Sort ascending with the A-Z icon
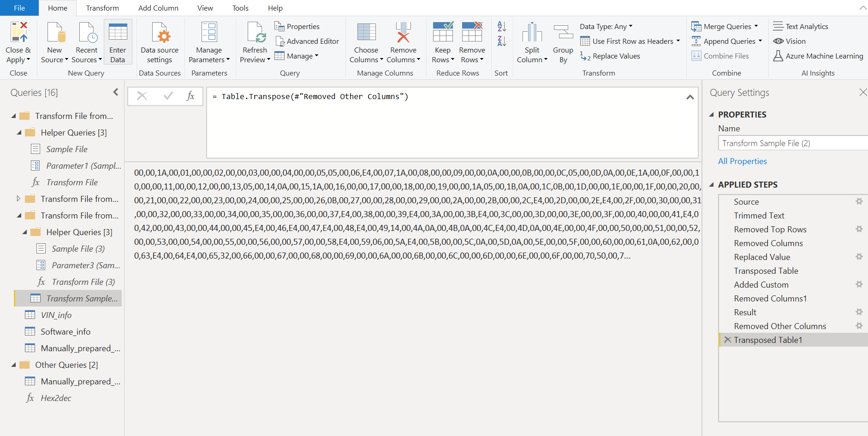868x436 pixels. (502, 27)
